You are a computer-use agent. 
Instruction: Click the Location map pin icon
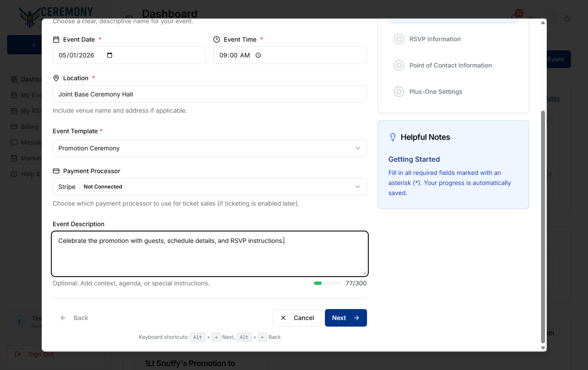[x=56, y=78]
